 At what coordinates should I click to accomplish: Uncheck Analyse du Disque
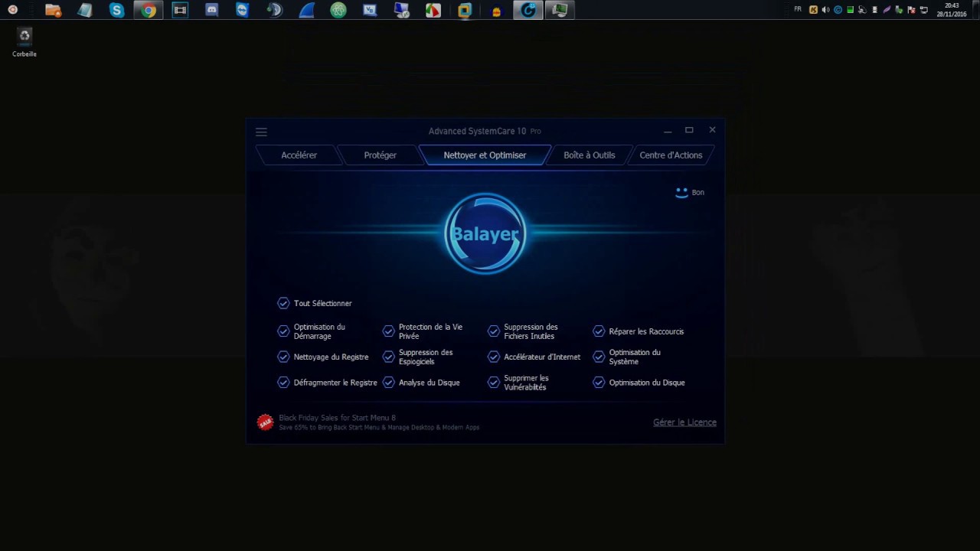point(388,382)
